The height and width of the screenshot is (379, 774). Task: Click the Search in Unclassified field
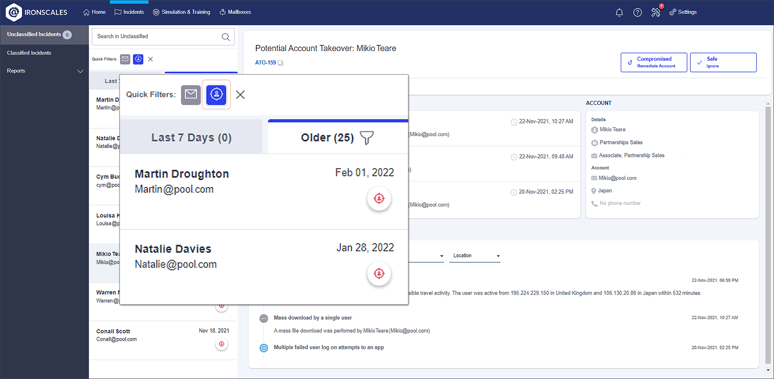tap(163, 37)
